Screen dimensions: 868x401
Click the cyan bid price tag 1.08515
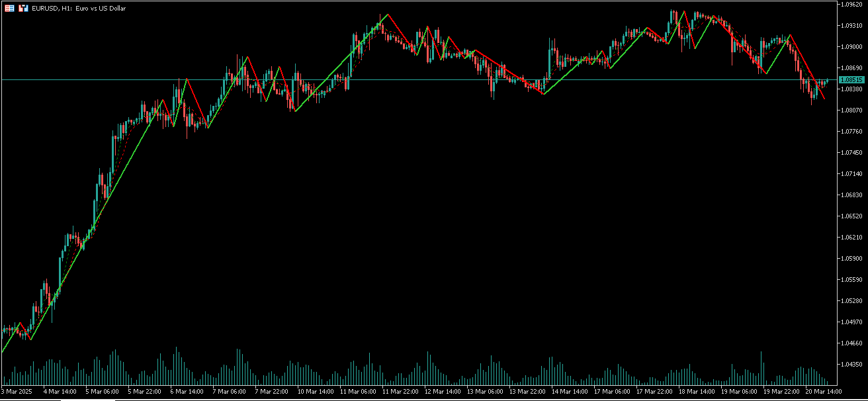tap(852, 79)
